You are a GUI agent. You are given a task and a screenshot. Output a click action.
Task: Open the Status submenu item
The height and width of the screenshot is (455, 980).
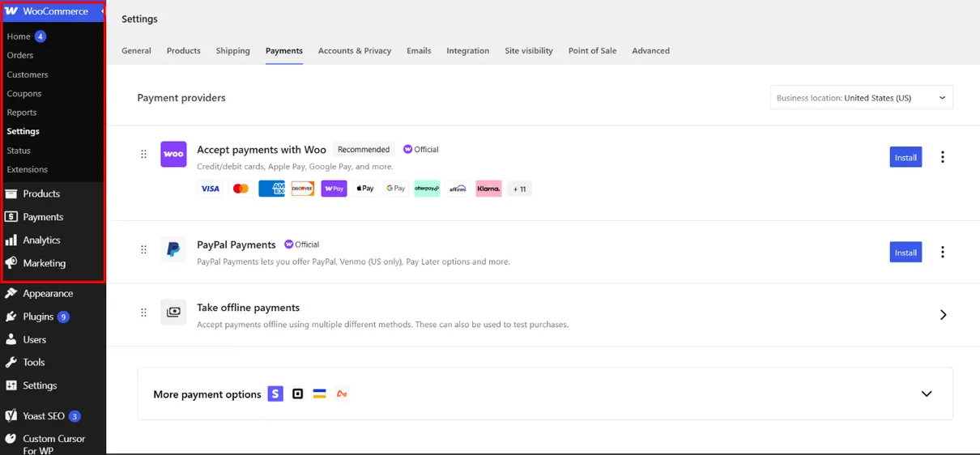19,151
